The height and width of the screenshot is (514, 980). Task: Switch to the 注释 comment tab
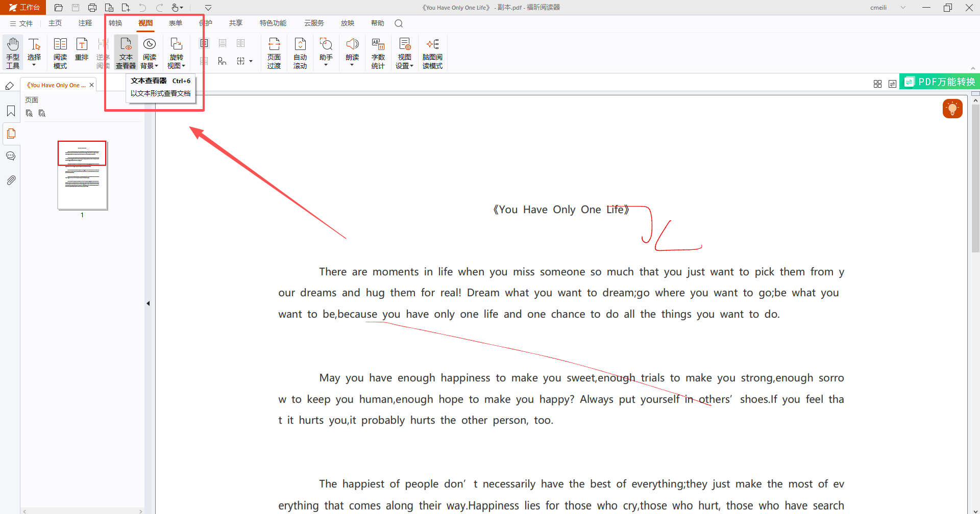coord(85,23)
